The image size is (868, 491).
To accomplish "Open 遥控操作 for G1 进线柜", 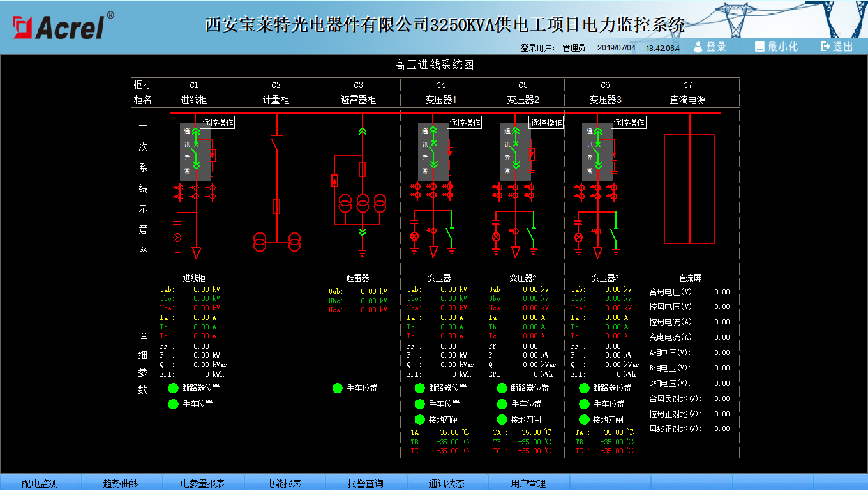I will click(218, 123).
